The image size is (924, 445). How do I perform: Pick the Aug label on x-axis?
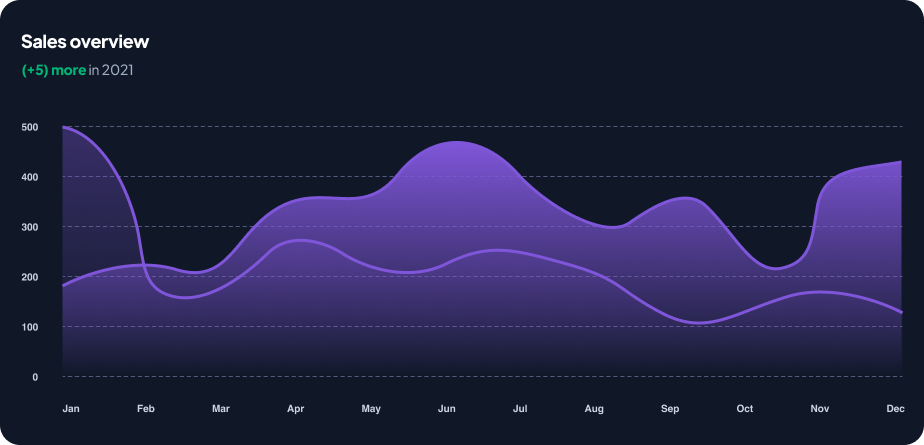click(594, 409)
